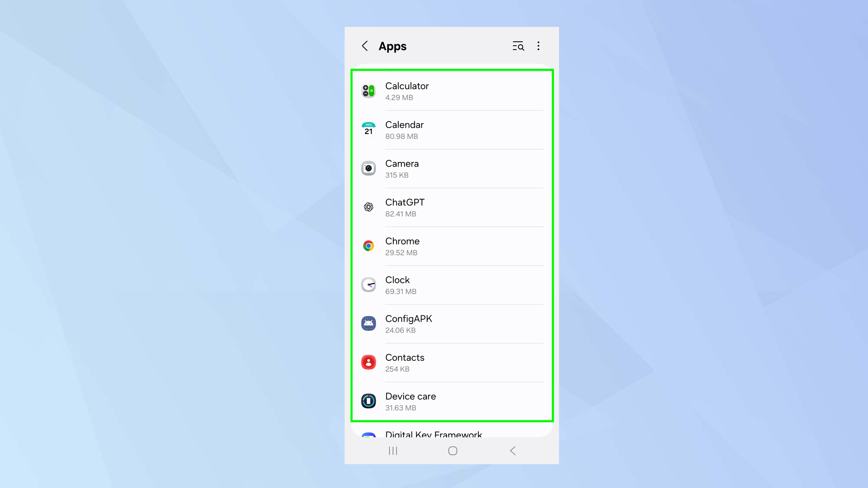Tap the recent apps navigation button

(x=393, y=451)
